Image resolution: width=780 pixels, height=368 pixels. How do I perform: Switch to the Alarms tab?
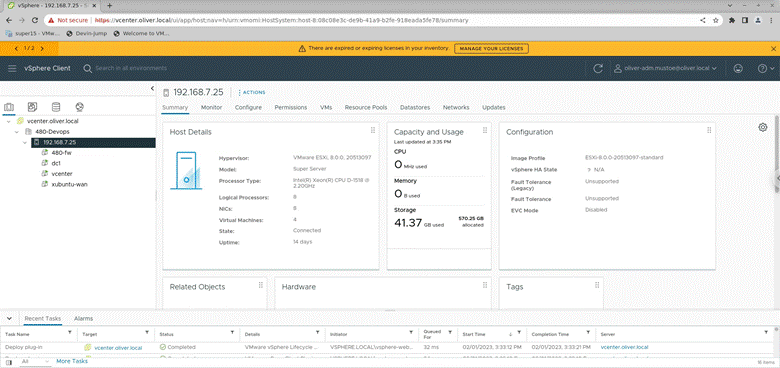83,318
